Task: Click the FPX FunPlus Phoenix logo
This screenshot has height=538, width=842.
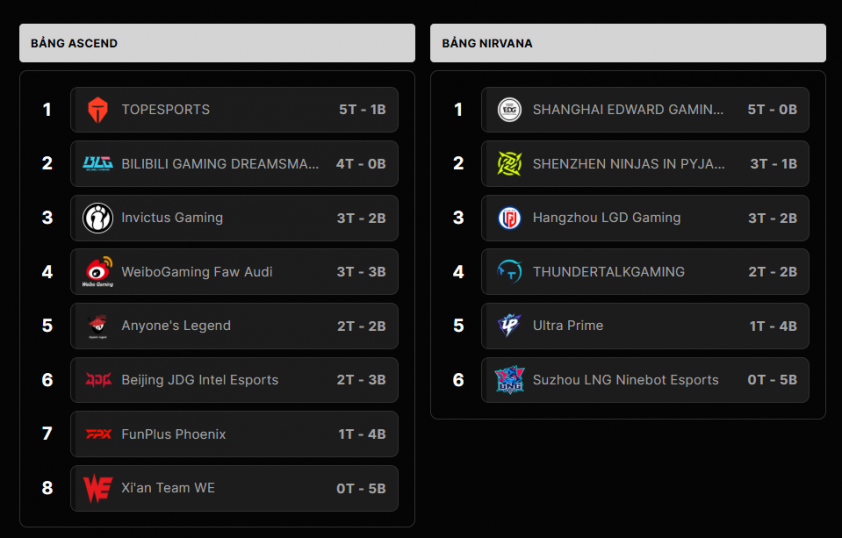Action: pyautogui.click(x=98, y=434)
